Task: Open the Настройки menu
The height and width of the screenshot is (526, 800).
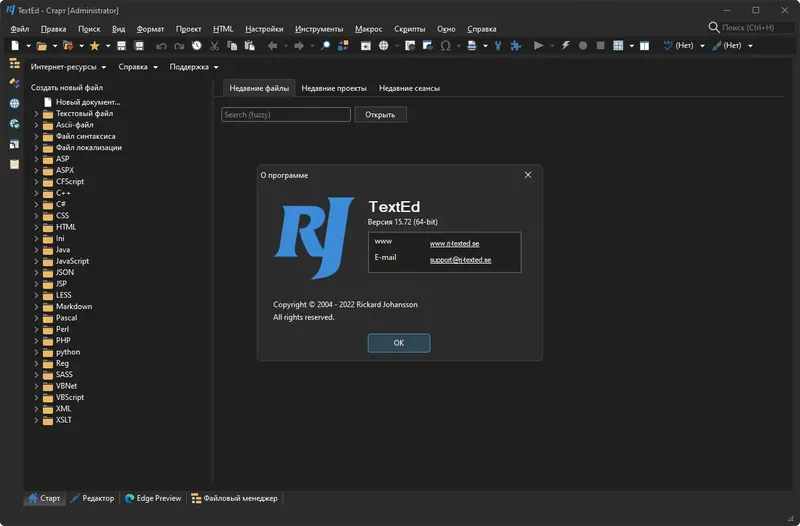Action: 264,29
